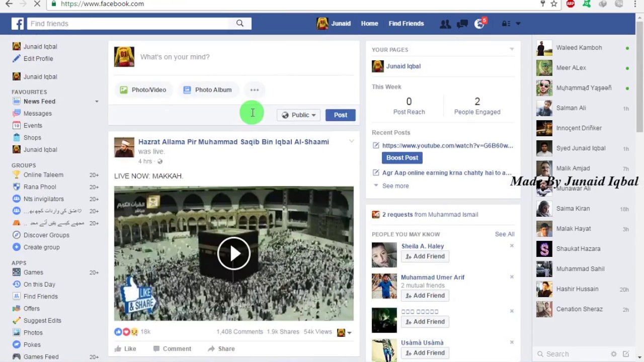
Task: Stop page loading with X button
Action: (38, 4)
